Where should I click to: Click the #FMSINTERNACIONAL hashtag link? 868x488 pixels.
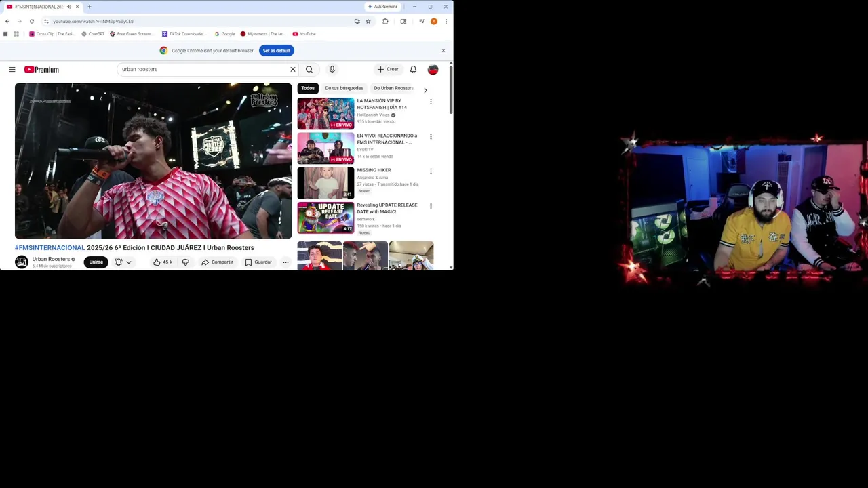point(50,247)
